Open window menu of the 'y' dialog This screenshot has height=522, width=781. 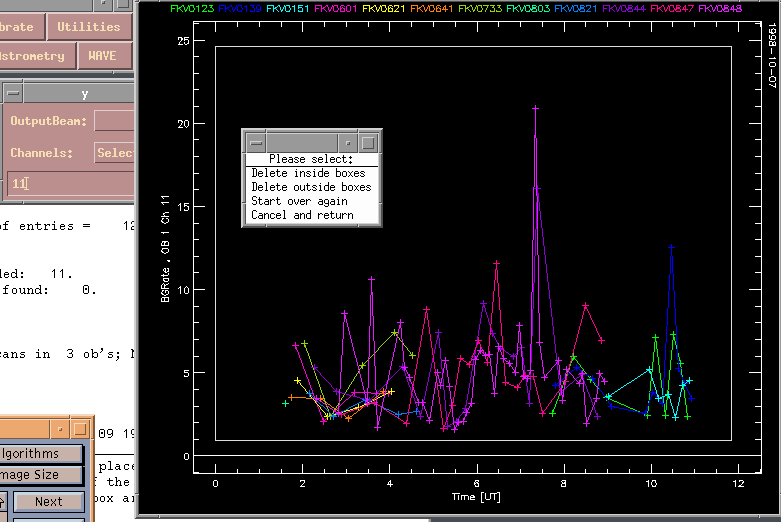point(13,92)
